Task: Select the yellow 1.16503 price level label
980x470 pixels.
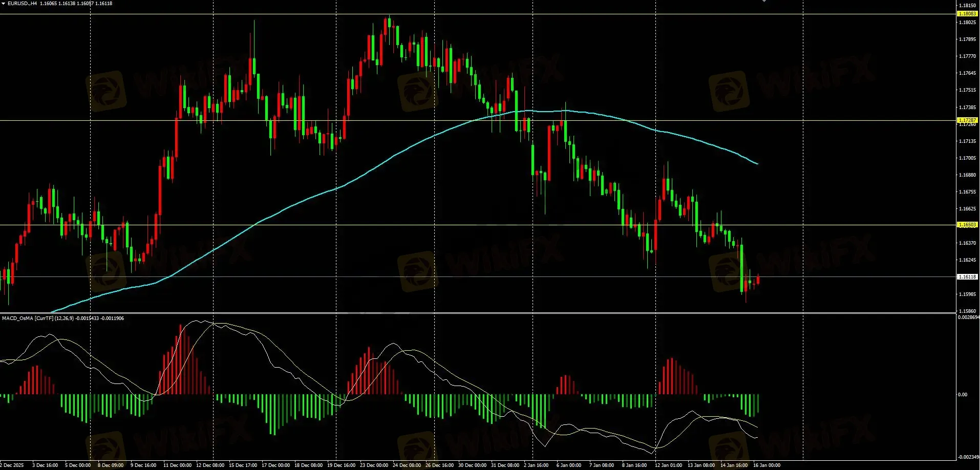Action: (x=967, y=225)
